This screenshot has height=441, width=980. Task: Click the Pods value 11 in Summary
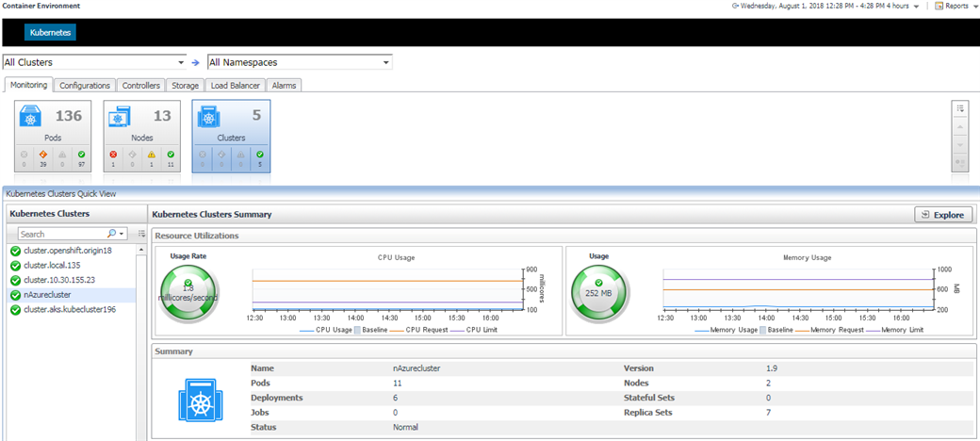398,383
